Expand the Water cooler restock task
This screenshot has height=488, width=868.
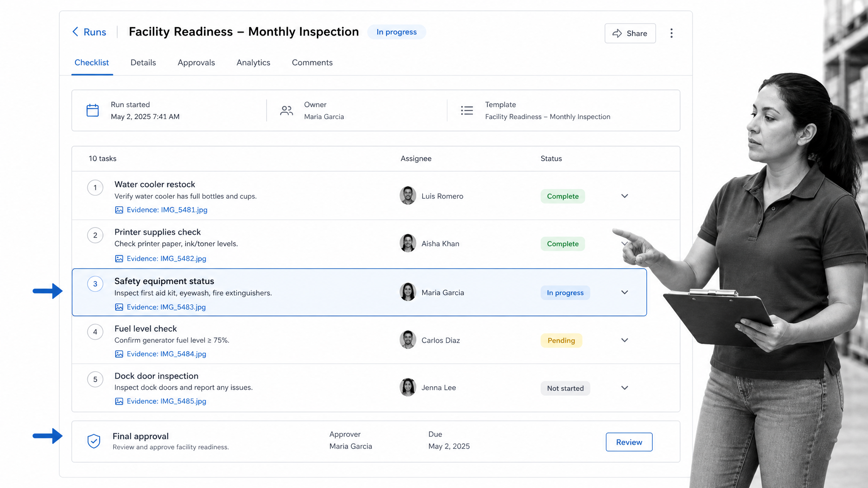click(625, 196)
